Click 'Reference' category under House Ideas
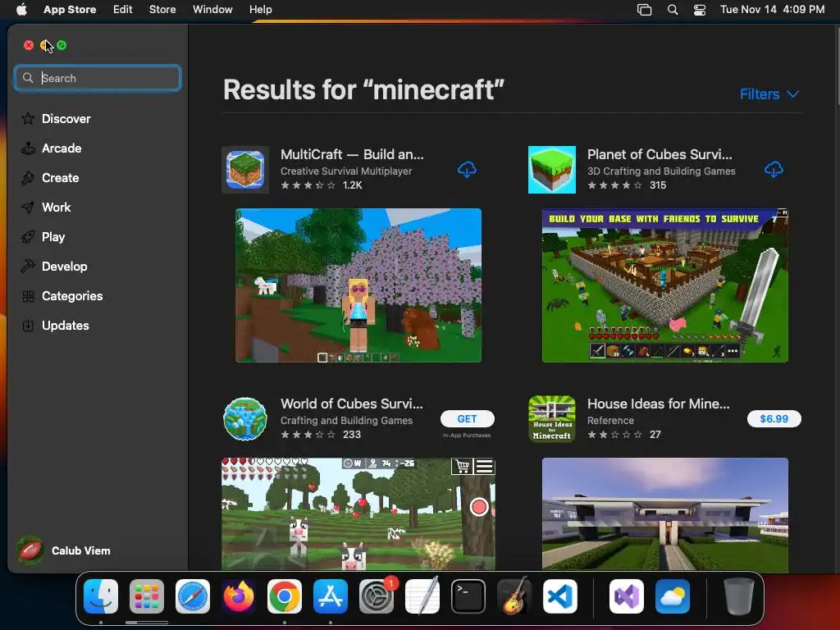Viewport: 840px width, 630px height. coord(610,421)
